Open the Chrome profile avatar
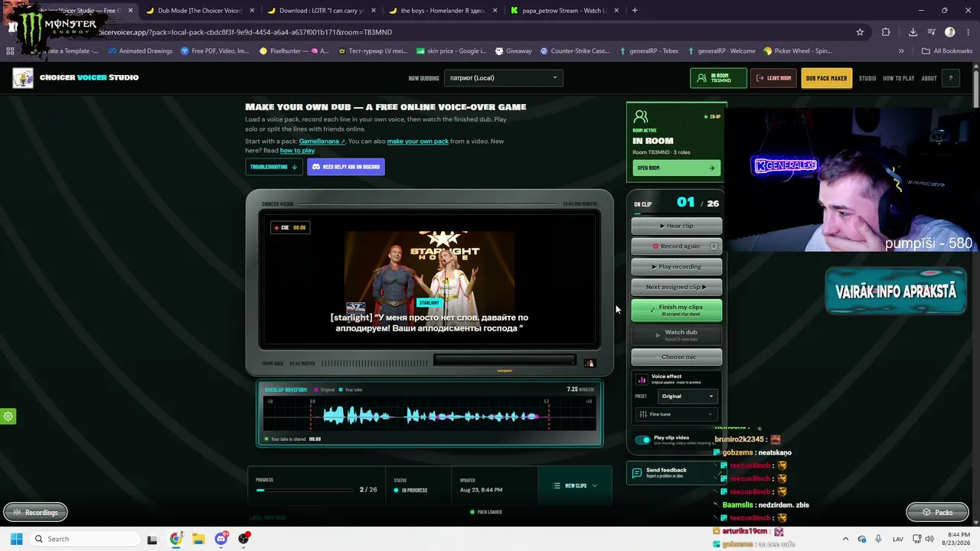 (x=950, y=32)
